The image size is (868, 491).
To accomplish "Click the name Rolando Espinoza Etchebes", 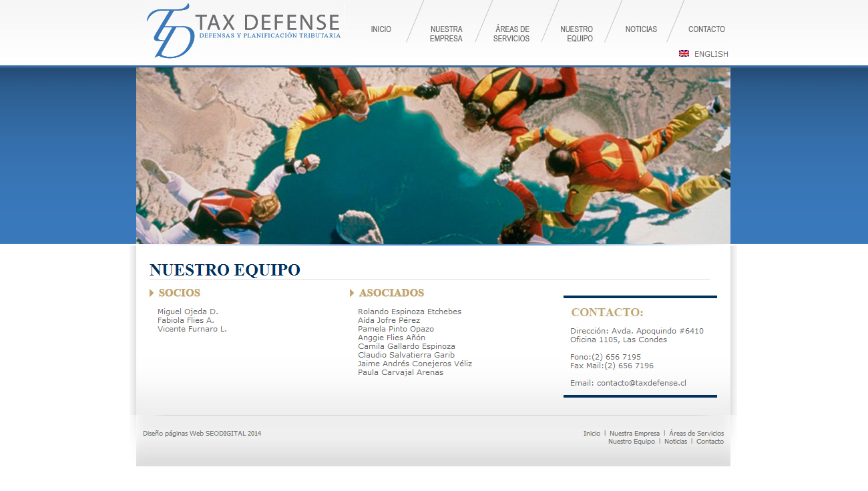I will 409,312.
